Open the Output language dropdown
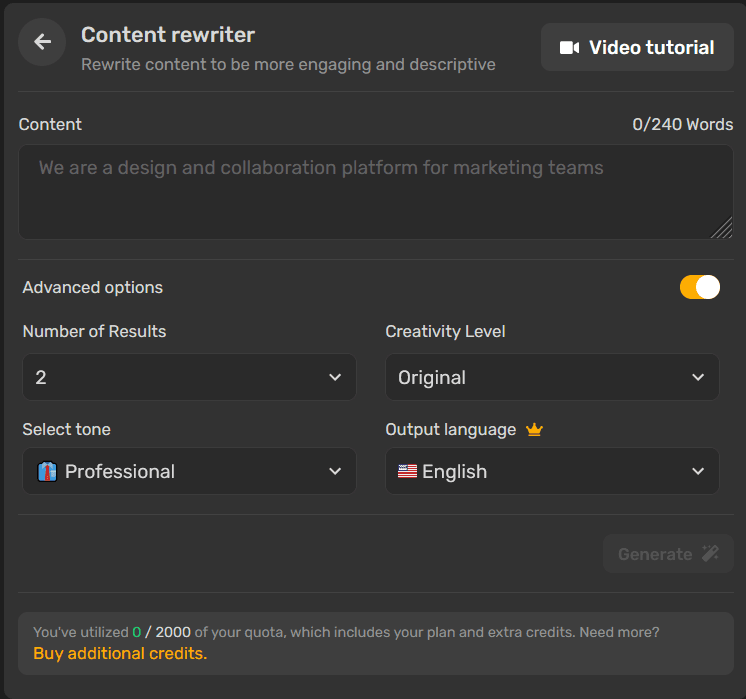The width and height of the screenshot is (746, 699). point(552,471)
